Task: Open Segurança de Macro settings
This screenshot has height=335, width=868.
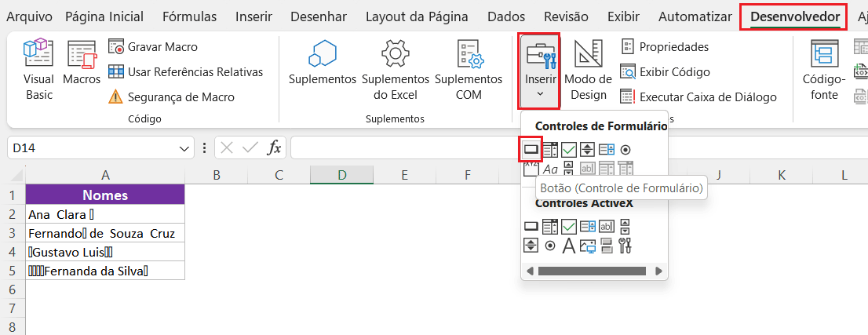Action: (170, 97)
